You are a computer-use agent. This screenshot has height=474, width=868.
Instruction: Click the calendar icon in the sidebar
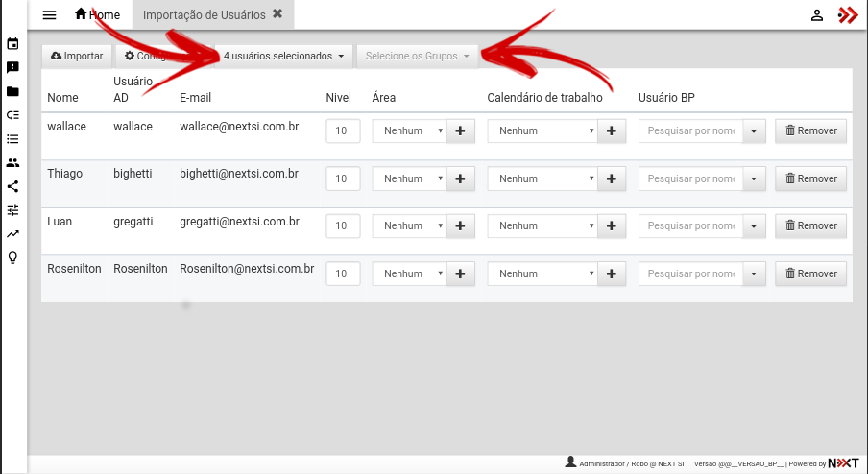tap(12, 44)
